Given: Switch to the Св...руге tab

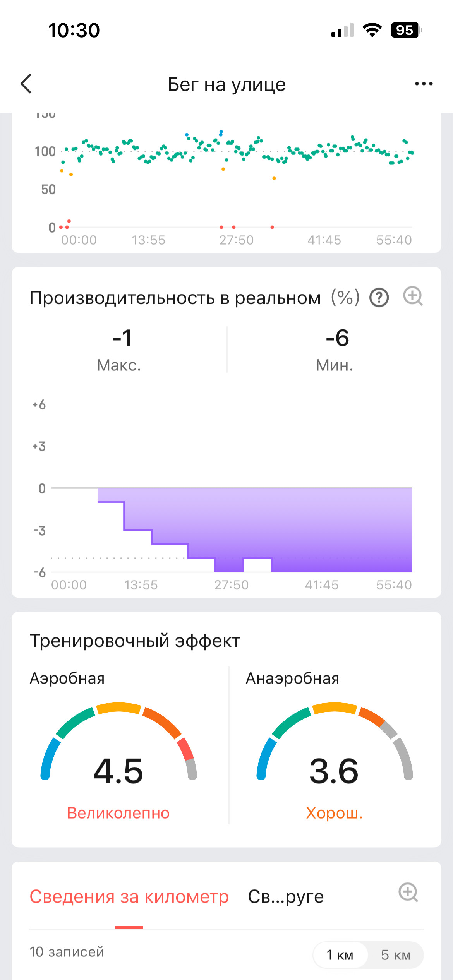Looking at the screenshot, I should pyautogui.click(x=286, y=897).
